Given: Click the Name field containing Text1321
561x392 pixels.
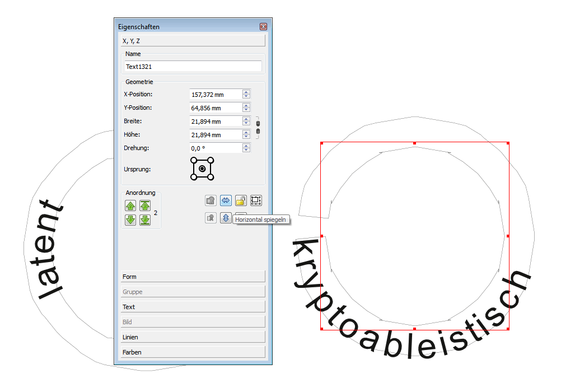Looking at the screenshot, I should pyautogui.click(x=193, y=67).
